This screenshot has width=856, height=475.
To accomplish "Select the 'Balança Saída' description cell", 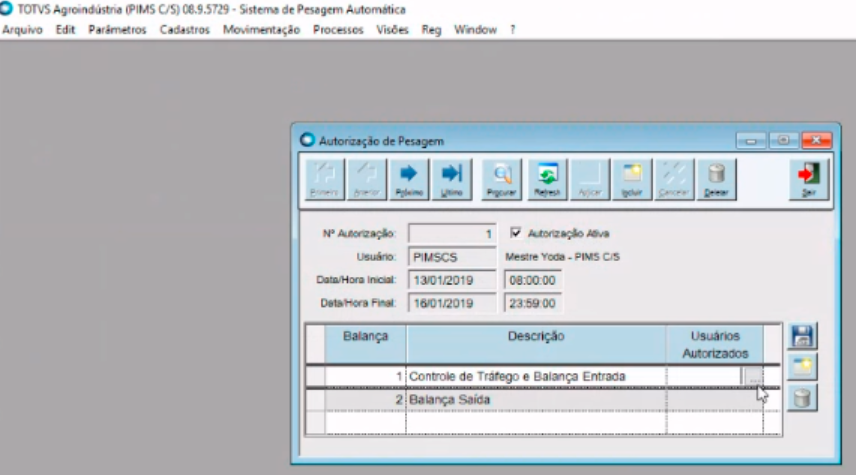I will tap(536, 400).
